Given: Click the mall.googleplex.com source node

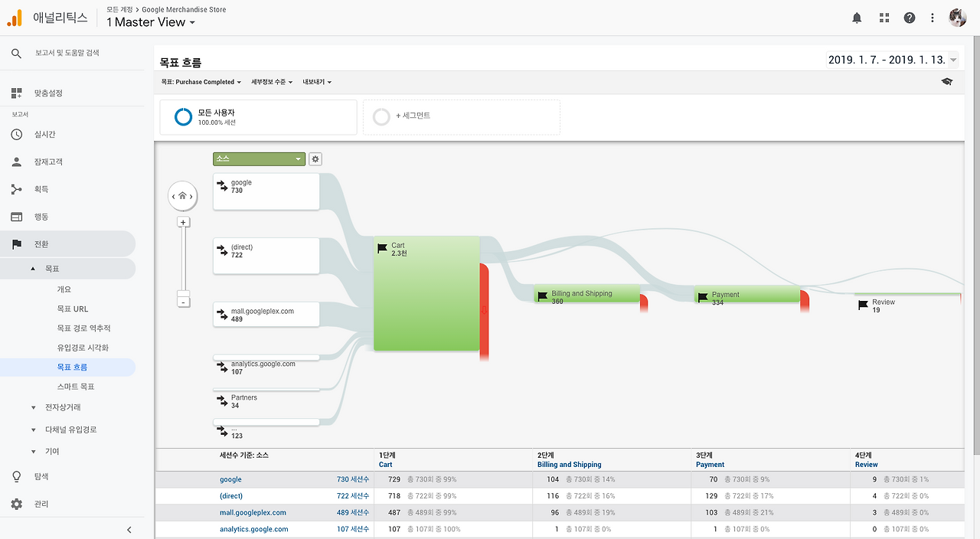Looking at the screenshot, I should 266,315.
